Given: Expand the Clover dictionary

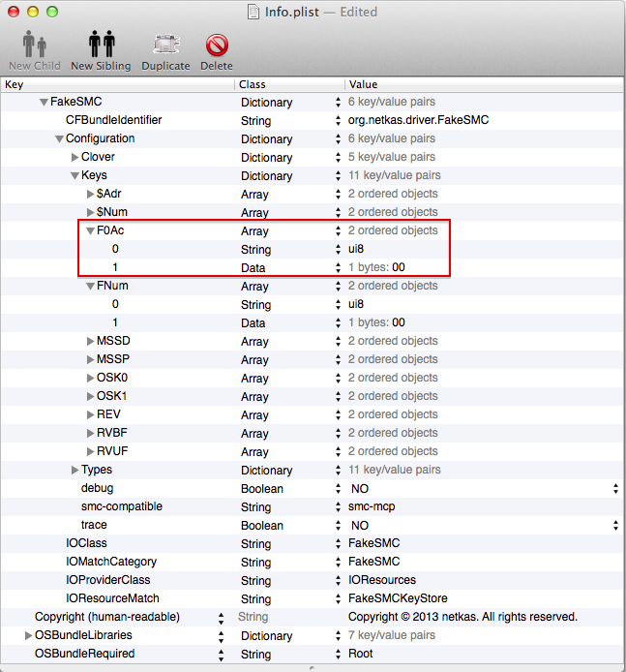Looking at the screenshot, I should 75,157.
